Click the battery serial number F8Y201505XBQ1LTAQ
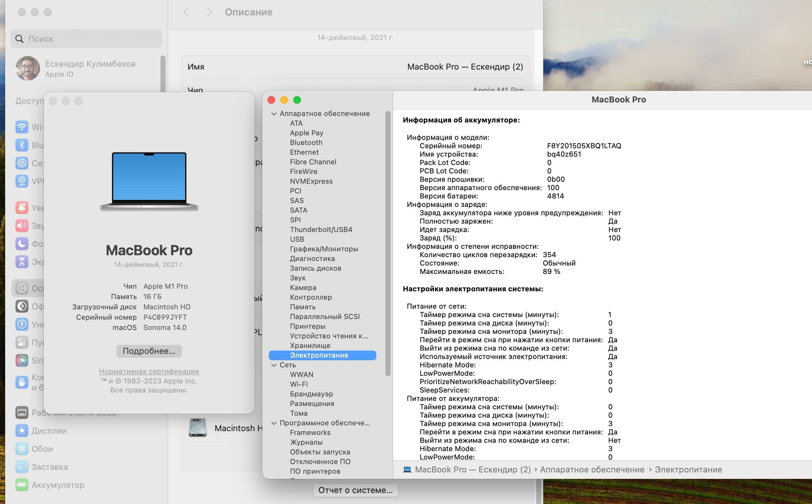Image resolution: width=812 pixels, height=504 pixels. 584,146
